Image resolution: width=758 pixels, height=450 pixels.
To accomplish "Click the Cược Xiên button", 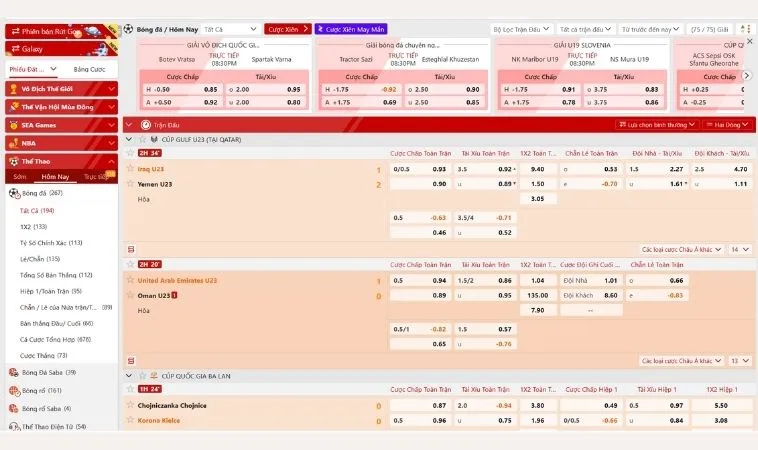I will [288, 29].
